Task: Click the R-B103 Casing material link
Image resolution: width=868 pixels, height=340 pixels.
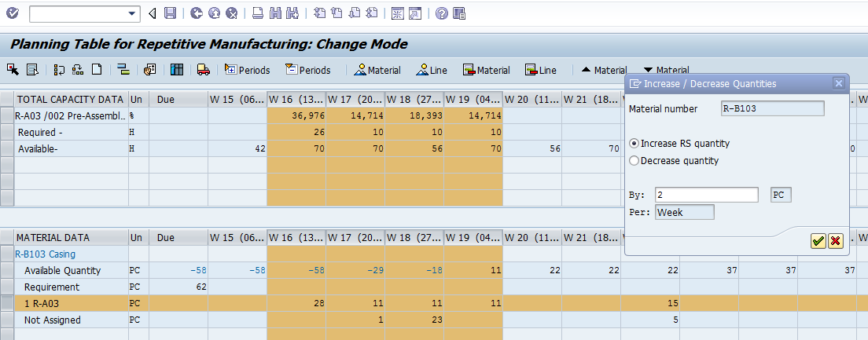Action: [45, 254]
